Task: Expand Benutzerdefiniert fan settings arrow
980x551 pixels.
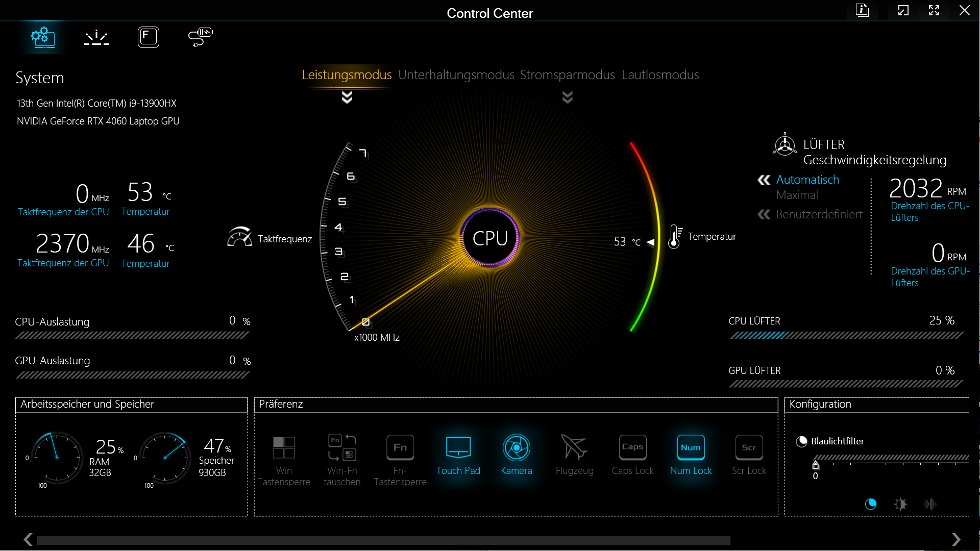Action: point(764,214)
